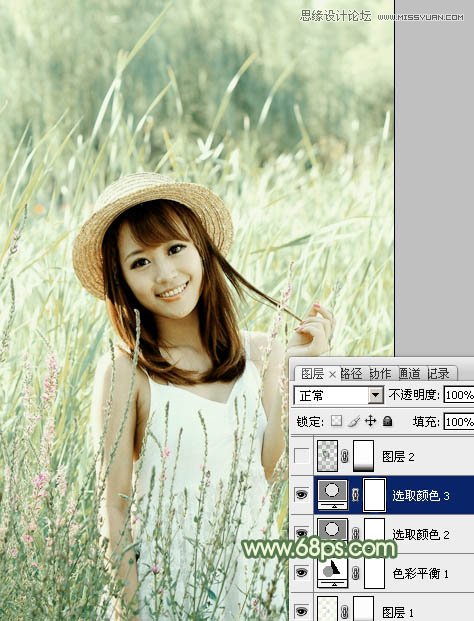Toggle lock transparent pixels icon
The height and width of the screenshot is (621, 474).
(336, 421)
